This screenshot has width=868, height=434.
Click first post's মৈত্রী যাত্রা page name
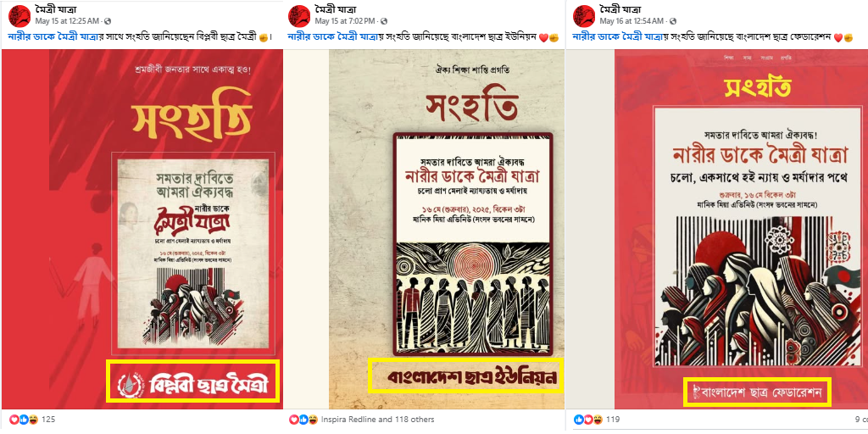[x=56, y=9]
